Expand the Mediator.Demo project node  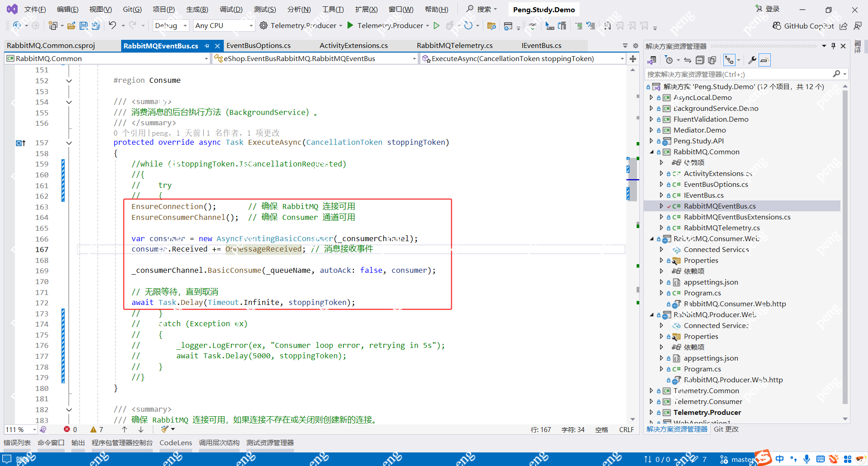coord(651,130)
